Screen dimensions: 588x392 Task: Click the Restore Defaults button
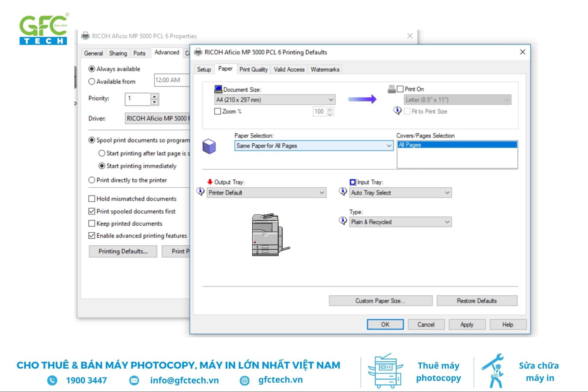[477, 301]
